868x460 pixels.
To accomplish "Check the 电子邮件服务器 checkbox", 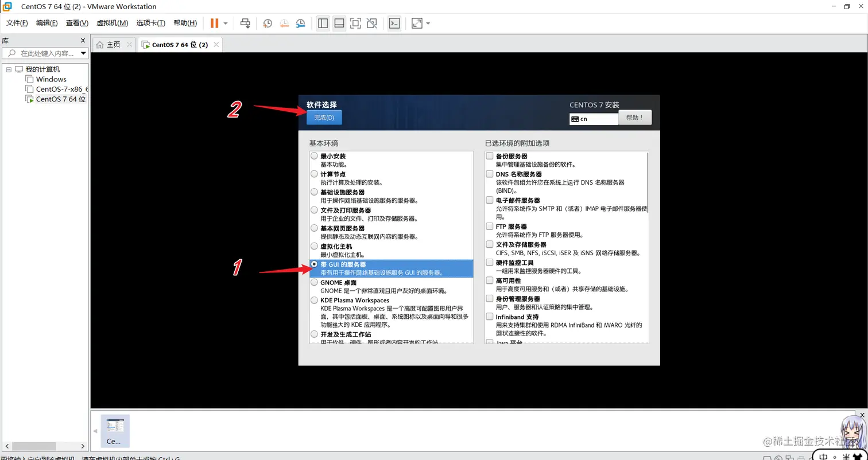I will point(490,200).
